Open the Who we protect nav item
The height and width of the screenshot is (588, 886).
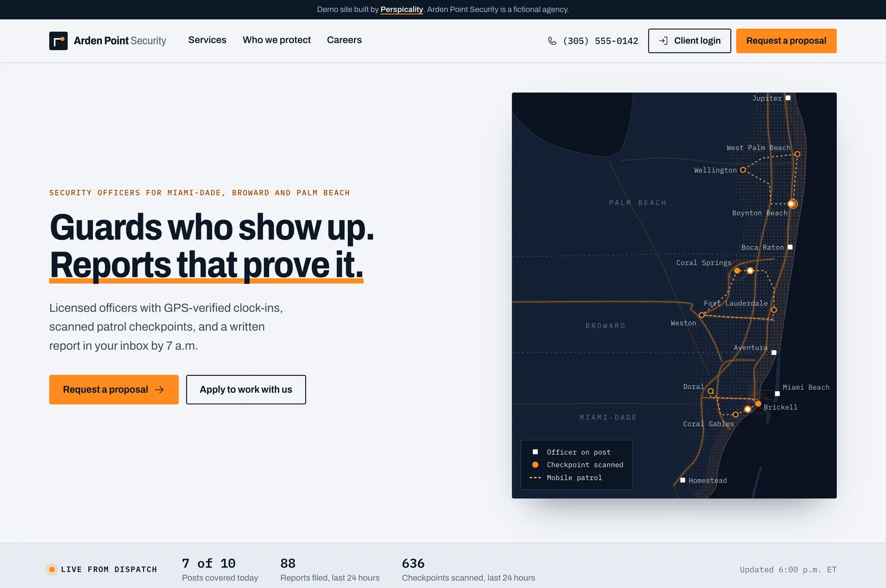pyautogui.click(x=277, y=40)
